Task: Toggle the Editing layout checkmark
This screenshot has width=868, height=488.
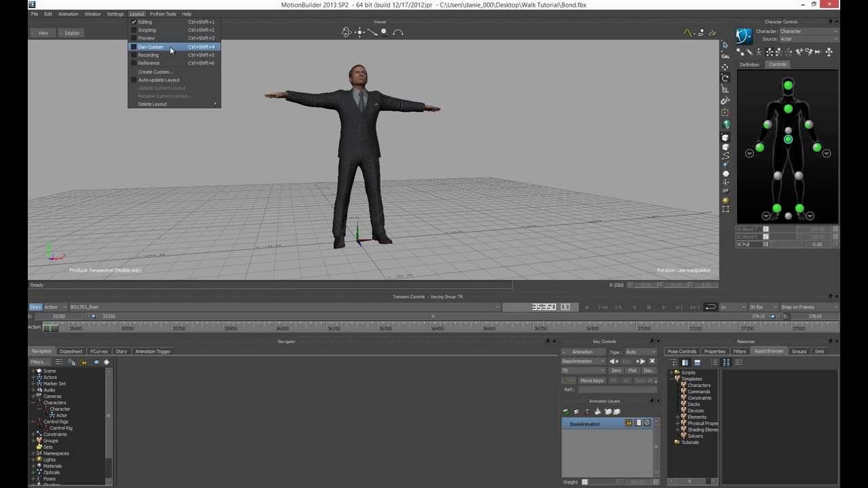Action: [x=134, y=22]
